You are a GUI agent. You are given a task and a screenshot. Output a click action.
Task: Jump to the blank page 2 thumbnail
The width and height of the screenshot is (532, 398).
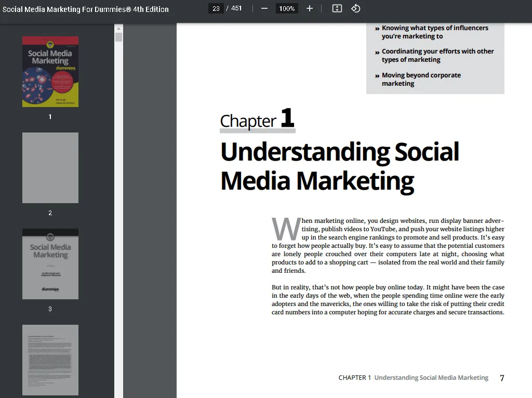(50, 168)
